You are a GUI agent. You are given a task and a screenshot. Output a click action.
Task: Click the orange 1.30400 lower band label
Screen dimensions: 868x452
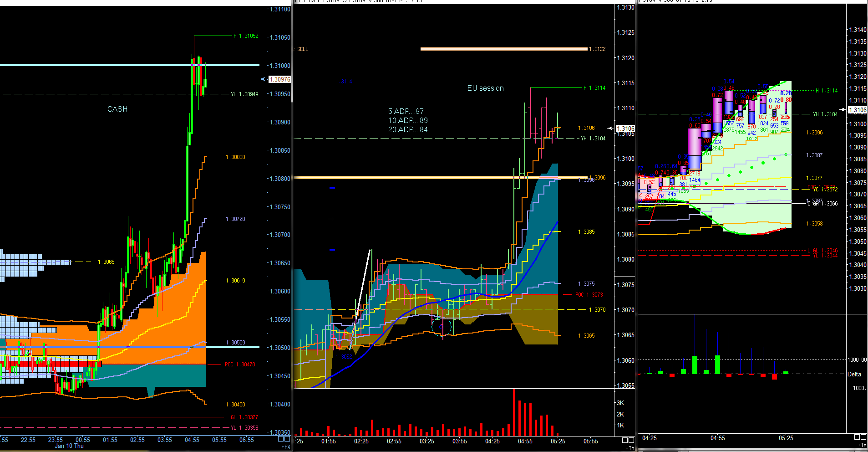235,405
